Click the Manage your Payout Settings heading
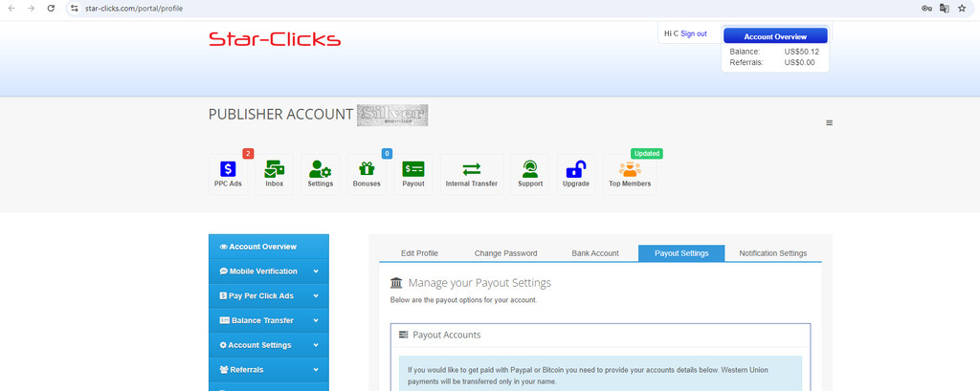The height and width of the screenshot is (391, 980). (480, 283)
